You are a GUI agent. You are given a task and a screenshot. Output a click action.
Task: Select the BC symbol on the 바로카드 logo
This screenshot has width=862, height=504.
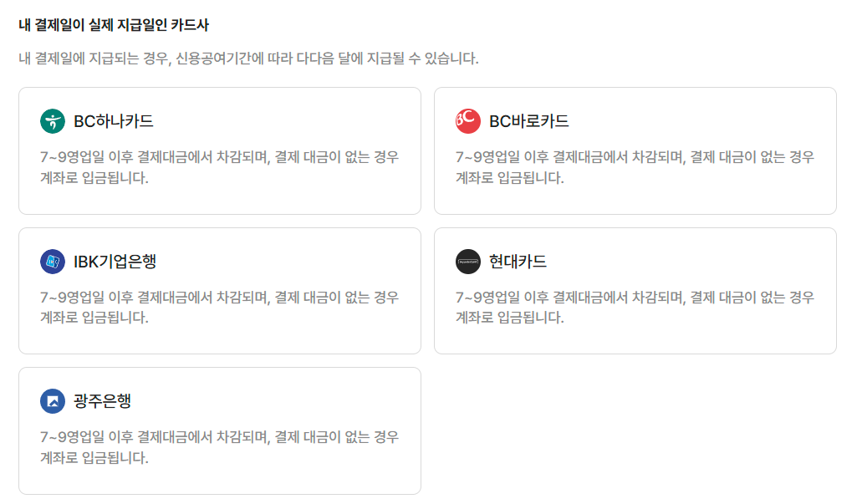pyautogui.click(x=466, y=120)
